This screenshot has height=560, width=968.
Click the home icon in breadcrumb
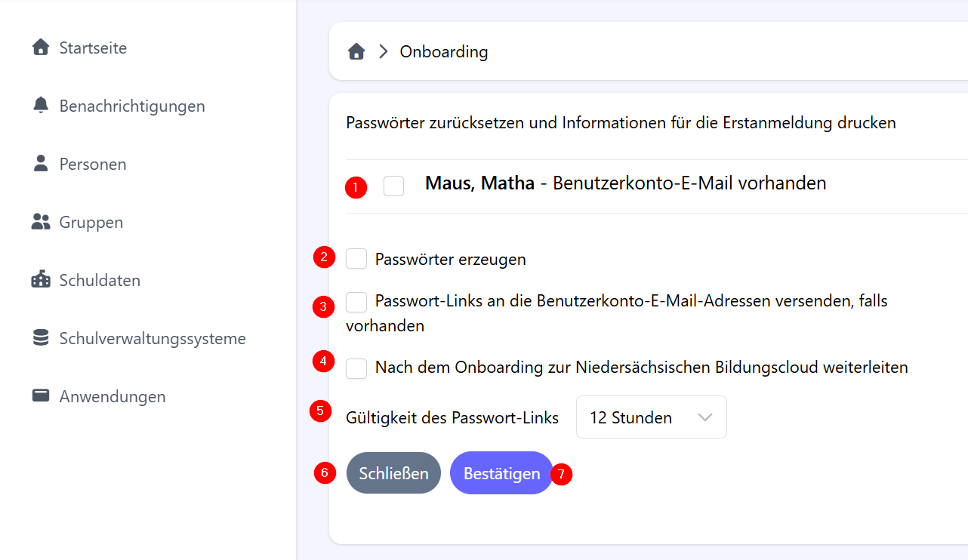pyautogui.click(x=356, y=51)
